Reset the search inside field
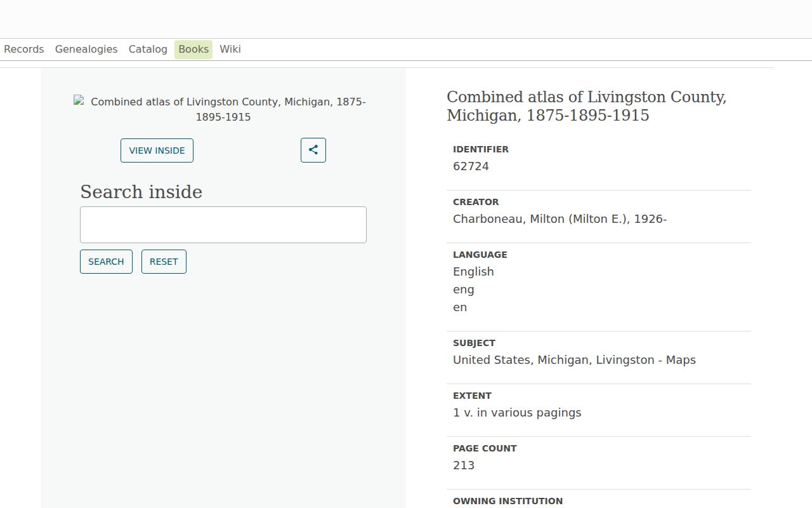Image resolution: width=812 pixels, height=508 pixels. tap(164, 262)
